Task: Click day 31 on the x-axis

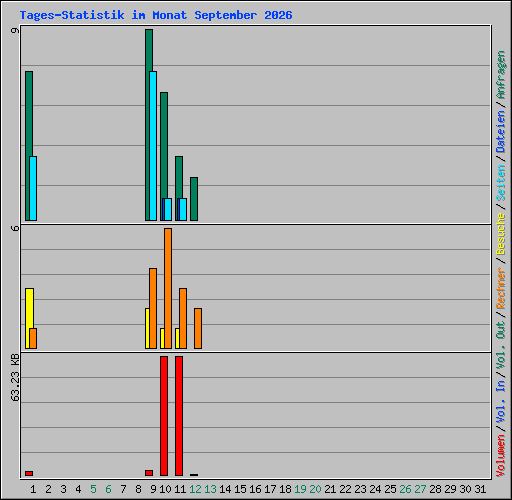Action: 480,489
